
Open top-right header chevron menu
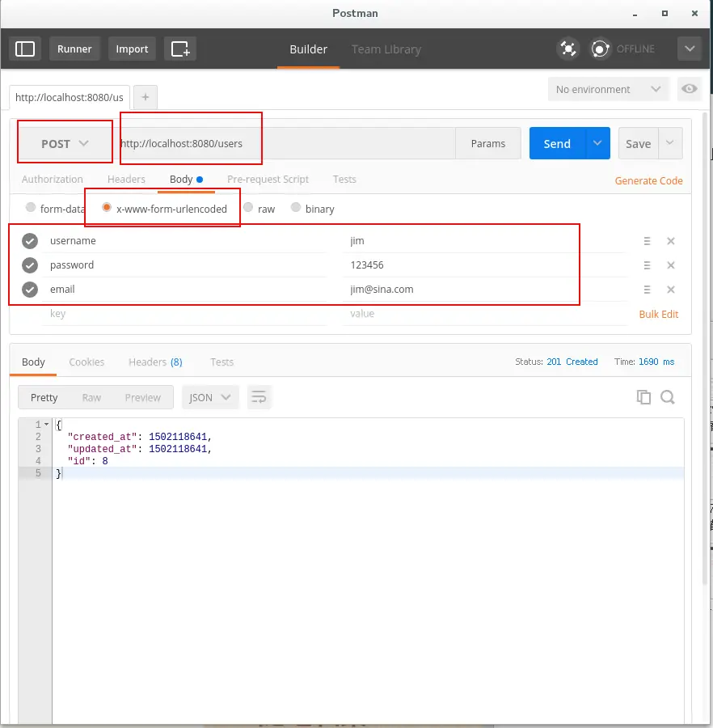click(689, 49)
